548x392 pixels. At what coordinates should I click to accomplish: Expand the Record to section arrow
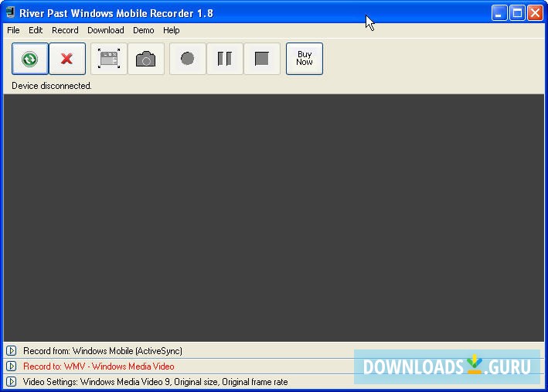click(x=11, y=366)
